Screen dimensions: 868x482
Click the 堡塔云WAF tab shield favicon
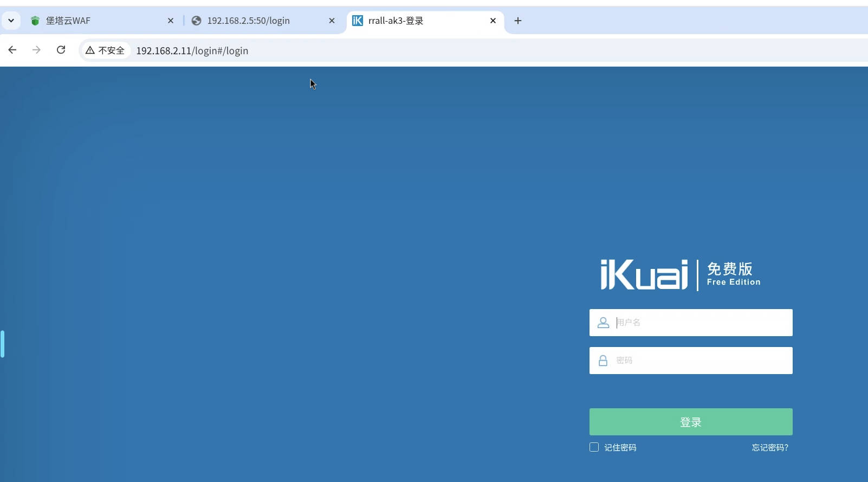[x=35, y=21]
